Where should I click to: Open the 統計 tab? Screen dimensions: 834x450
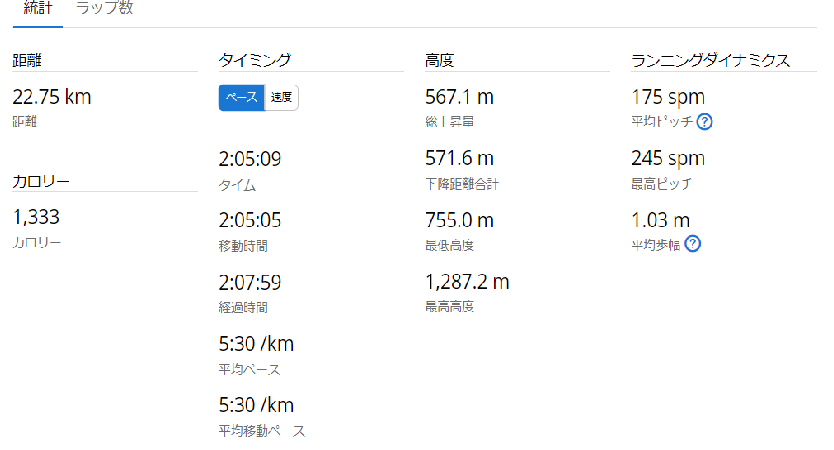[38, 8]
